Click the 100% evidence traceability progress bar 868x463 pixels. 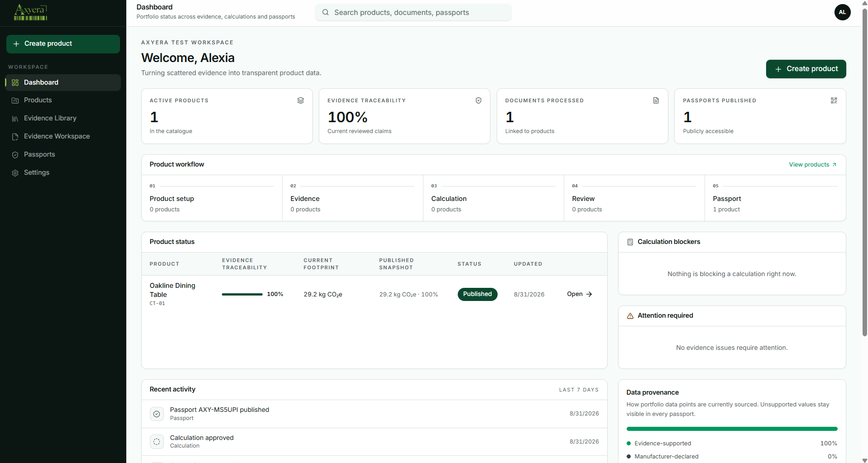pos(242,294)
